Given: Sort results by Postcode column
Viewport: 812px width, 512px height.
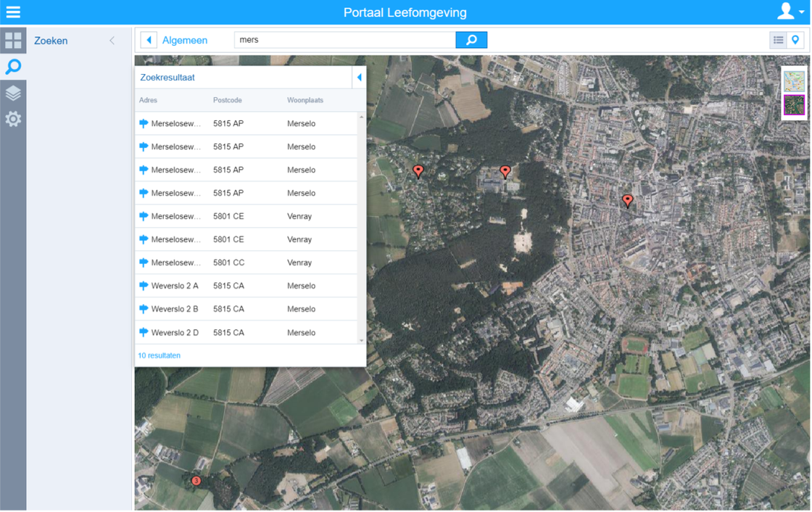Looking at the screenshot, I should click(228, 100).
